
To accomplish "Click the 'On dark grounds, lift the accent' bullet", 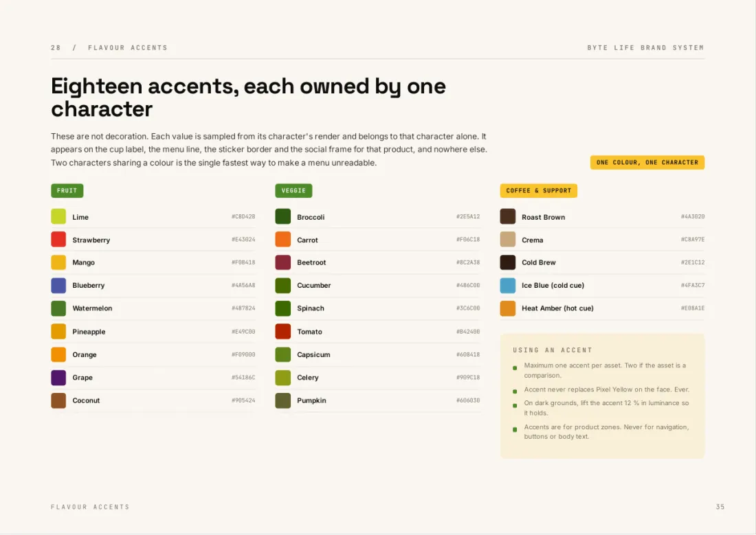I will click(601, 408).
